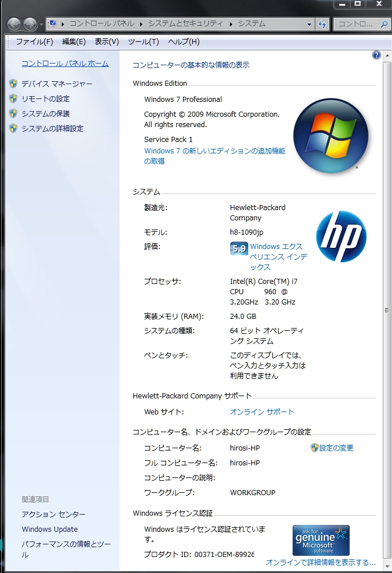Open 表示(V) menu
The height and width of the screenshot is (573, 392).
[106, 42]
